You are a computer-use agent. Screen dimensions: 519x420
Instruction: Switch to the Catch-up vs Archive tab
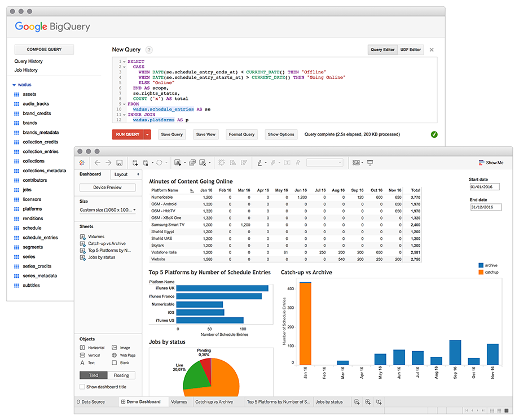pyautogui.click(x=214, y=402)
